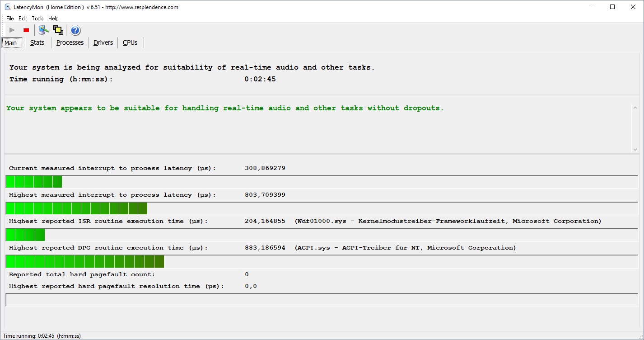Screen dimensions: 644x340
Task: Click the overlapping windows toolbar icon
Action: (x=58, y=30)
